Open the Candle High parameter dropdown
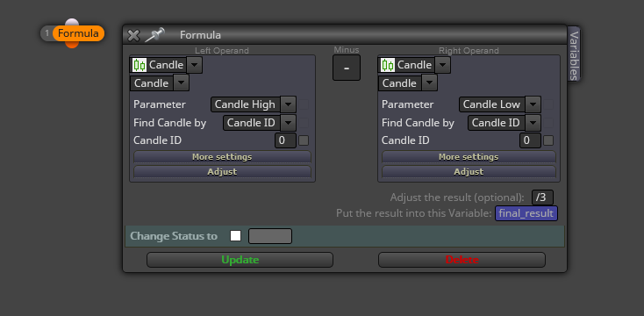This screenshot has width=644, height=316. pos(253,104)
